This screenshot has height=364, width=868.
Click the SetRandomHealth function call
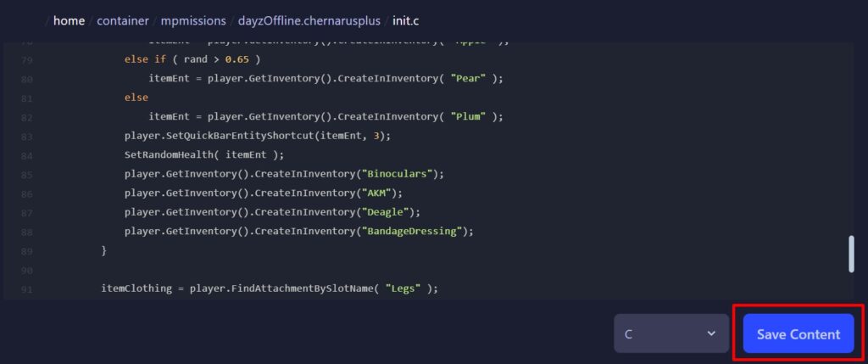coord(170,154)
